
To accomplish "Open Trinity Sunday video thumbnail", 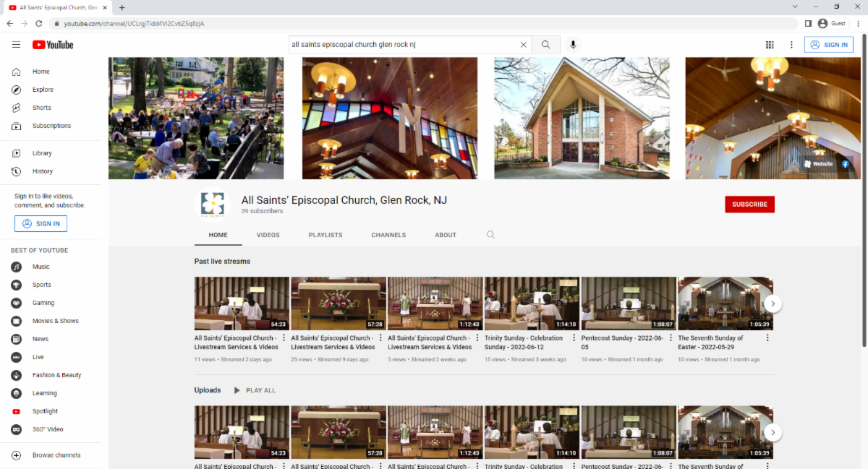I will coord(532,304).
